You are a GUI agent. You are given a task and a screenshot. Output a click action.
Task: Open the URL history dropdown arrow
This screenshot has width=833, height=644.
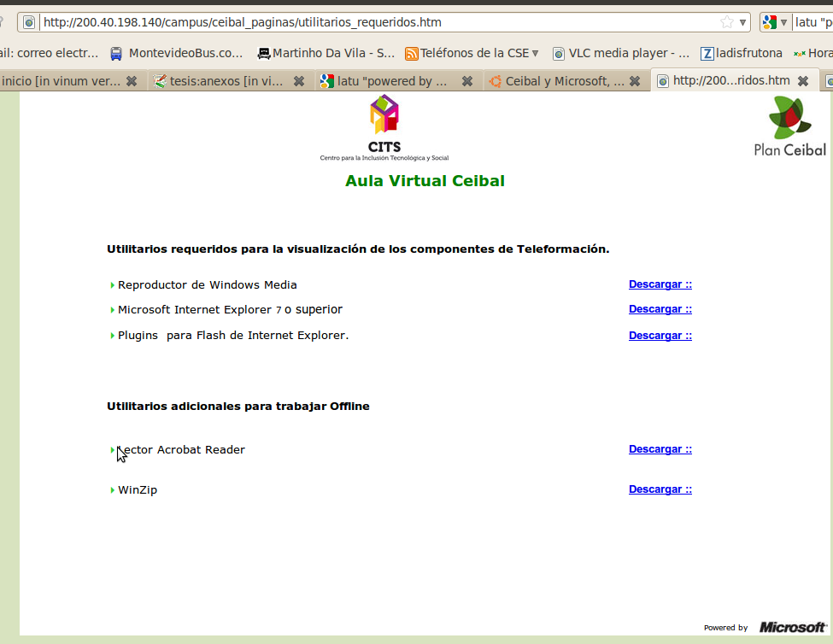pyautogui.click(x=742, y=22)
